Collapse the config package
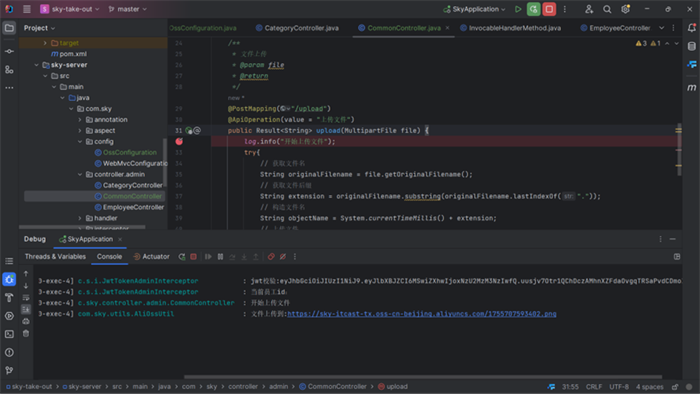 point(80,141)
